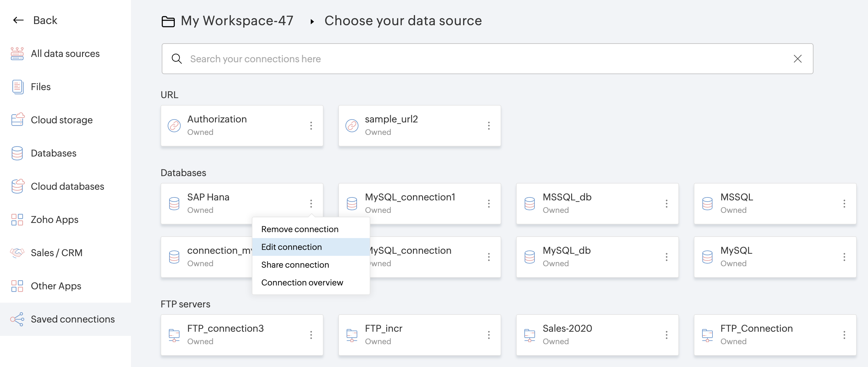This screenshot has height=367, width=868.
Task: Click the Saved connections sidebar item
Action: coord(73,319)
